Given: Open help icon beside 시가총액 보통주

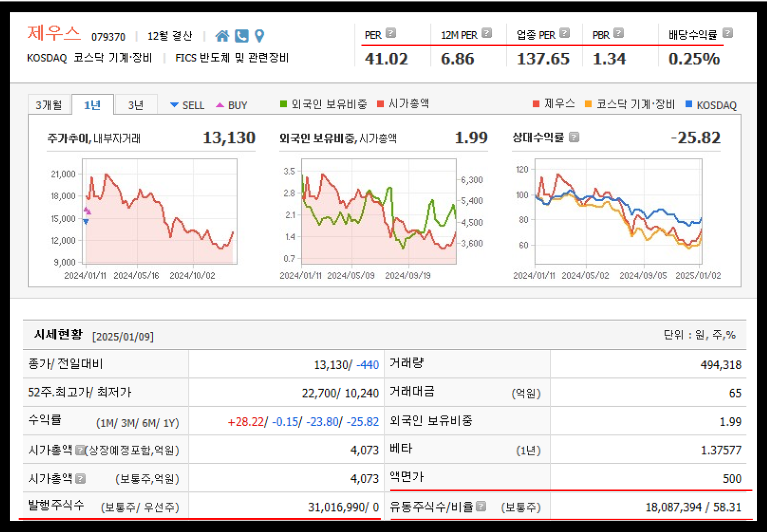Looking at the screenshot, I should click(x=80, y=479).
